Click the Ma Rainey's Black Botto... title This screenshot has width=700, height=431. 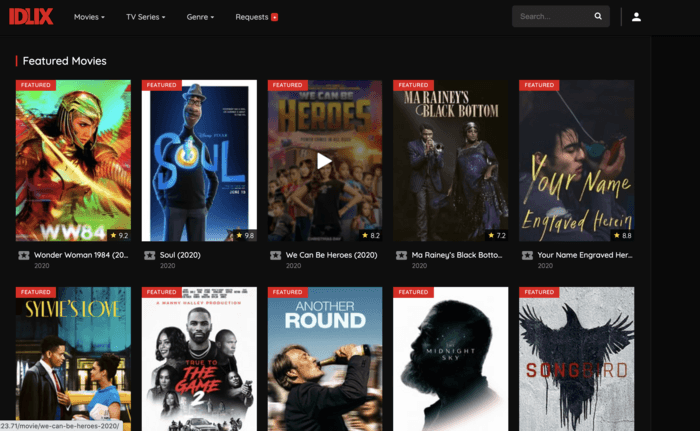457,255
